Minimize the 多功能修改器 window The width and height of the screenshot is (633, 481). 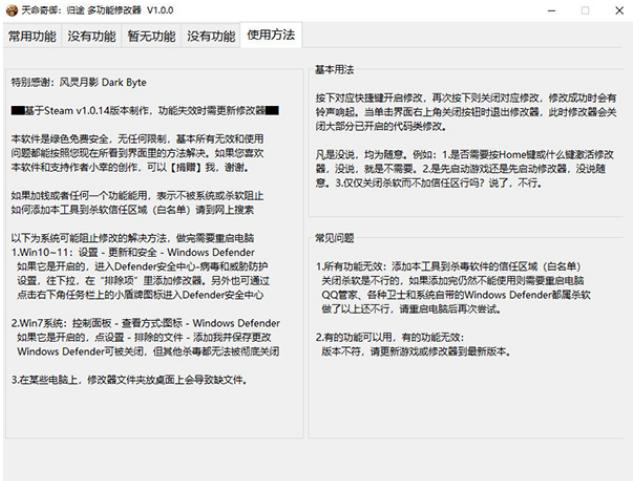point(551,11)
